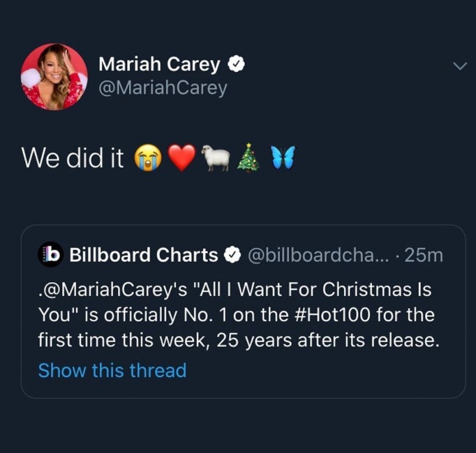
Task: Open the @MariahCarey handle under the name
Action: pos(163,88)
